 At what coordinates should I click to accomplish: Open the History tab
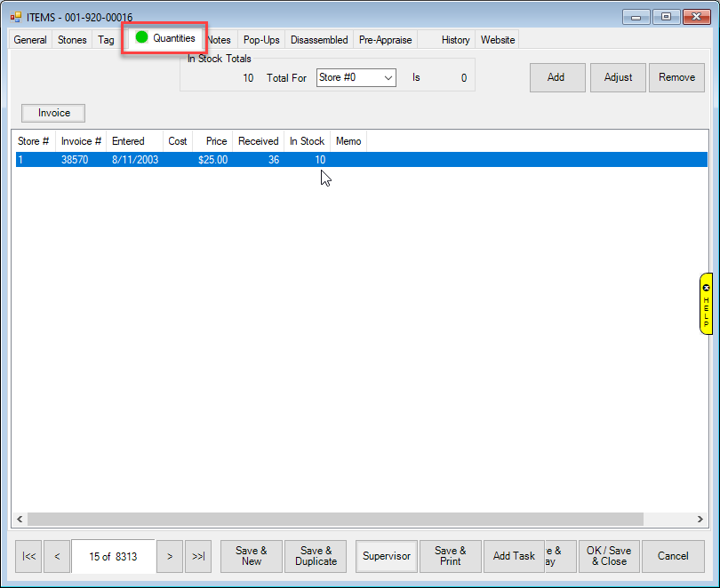point(455,40)
